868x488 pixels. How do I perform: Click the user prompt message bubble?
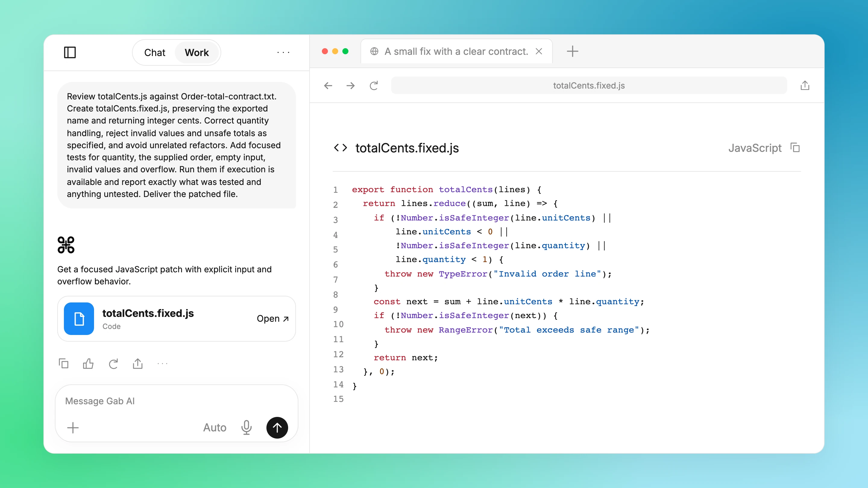[x=177, y=145]
